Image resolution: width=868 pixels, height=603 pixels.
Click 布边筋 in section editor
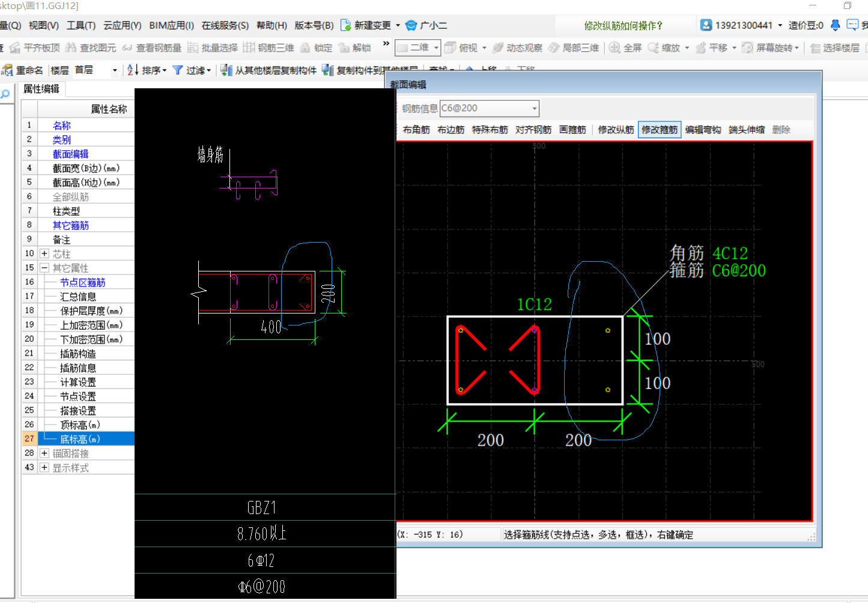pyautogui.click(x=451, y=130)
